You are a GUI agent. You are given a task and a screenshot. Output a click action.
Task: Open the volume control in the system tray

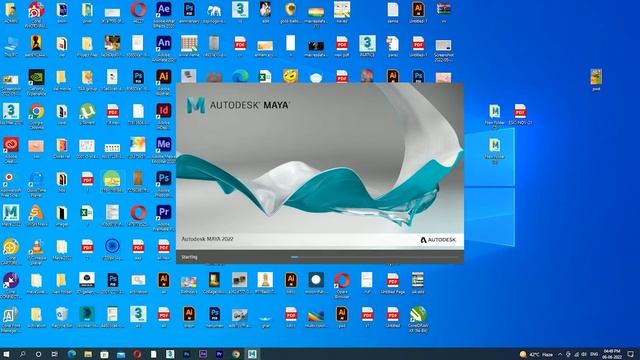coord(584,354)
